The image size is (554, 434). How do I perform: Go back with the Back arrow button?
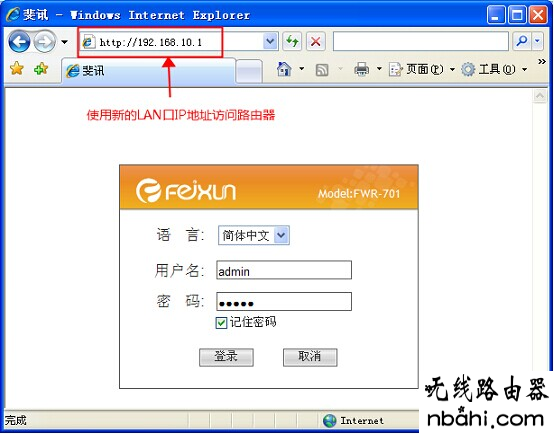(x=19, y=42)
